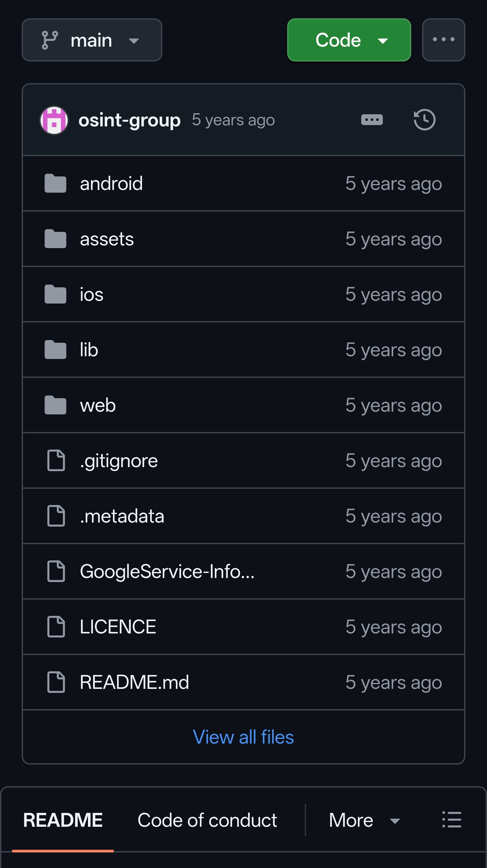Click the View all files link

(x=243, y=737)
